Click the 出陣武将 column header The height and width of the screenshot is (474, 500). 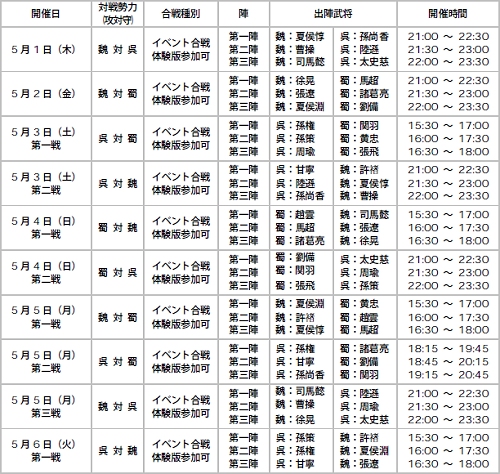point(333,14)
